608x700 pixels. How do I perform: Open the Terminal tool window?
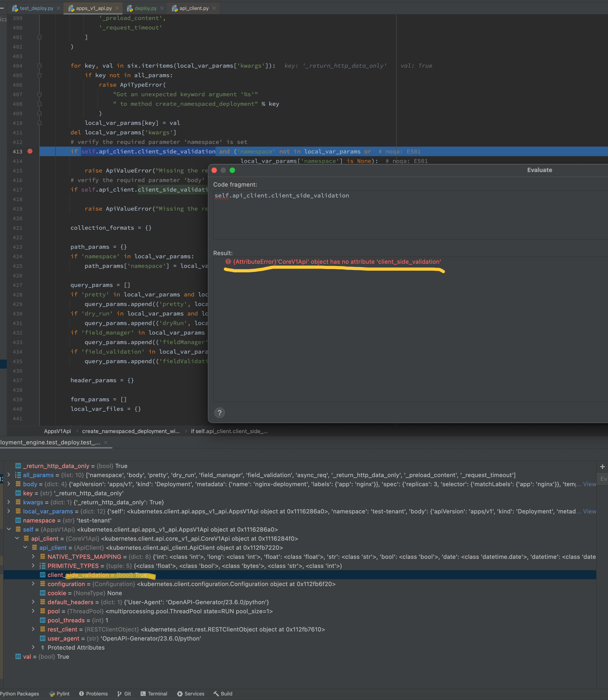[154, 694]
